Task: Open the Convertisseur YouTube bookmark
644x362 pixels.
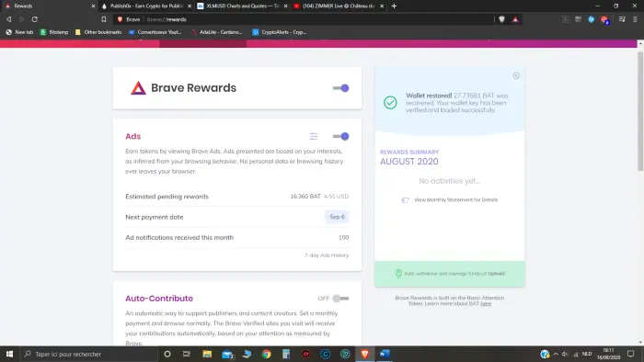Action: tap(155, 32)
